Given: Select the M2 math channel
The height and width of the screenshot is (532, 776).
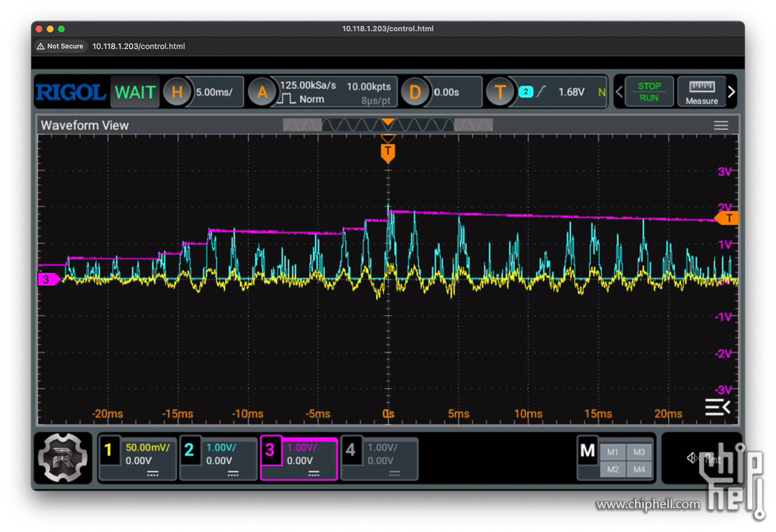Looking at the screenshot, I should 613,469.
